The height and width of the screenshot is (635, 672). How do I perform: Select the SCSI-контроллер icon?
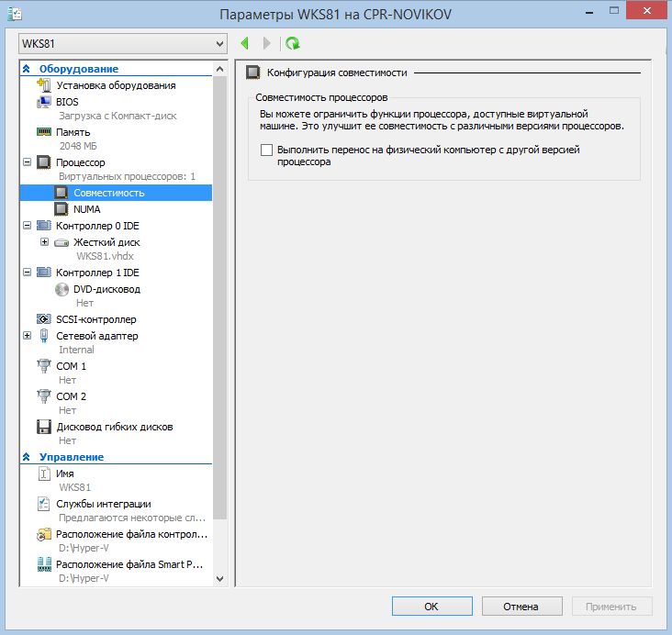(x=43, y=319)
